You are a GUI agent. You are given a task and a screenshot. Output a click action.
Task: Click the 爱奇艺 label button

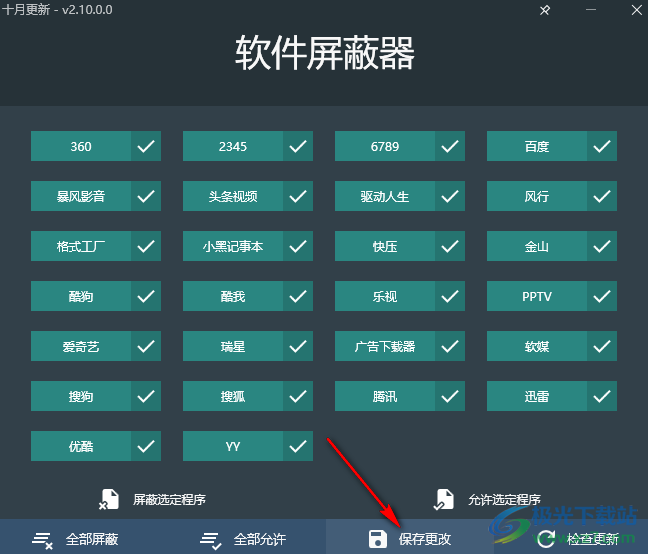[81, 346]
